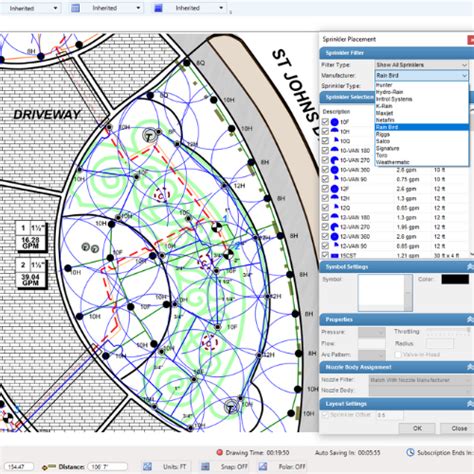Image resolution: width=474 pixels, height=474 pixels.
Task: Click the snap icon beside Snap: OFF
Action: (x=205, y=466)
